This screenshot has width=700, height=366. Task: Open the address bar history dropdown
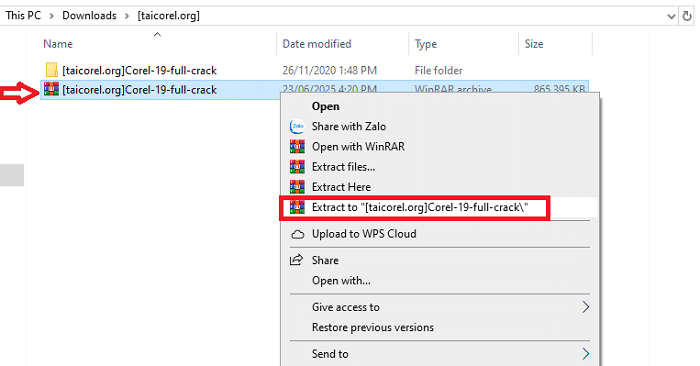click(671, 17)
